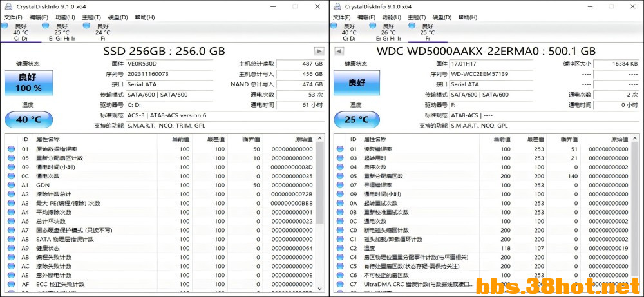Click 临界值 column header in right window
This screenshot has width=644, height=297.
569,139
